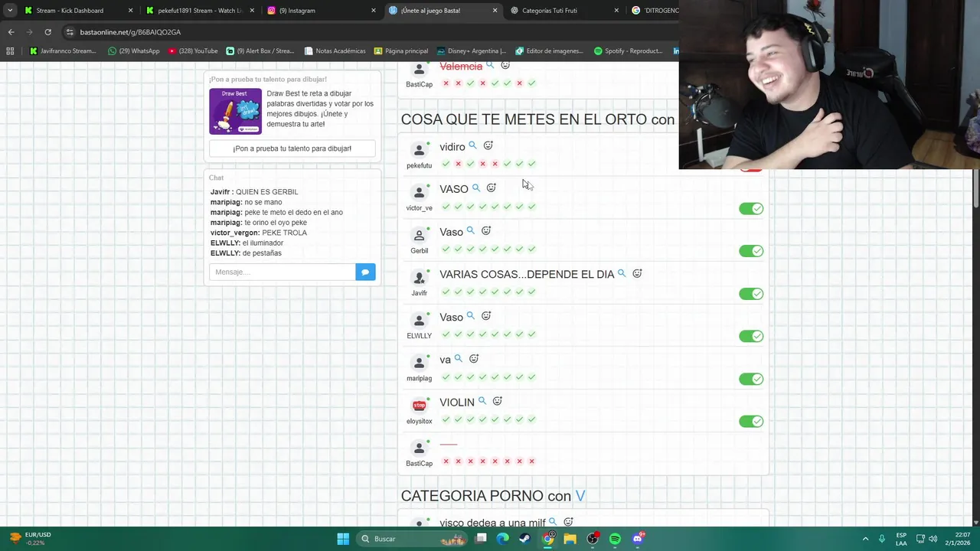
Task: Click BastiCap player avatar in empty answer row
Action: click(419, 448)
